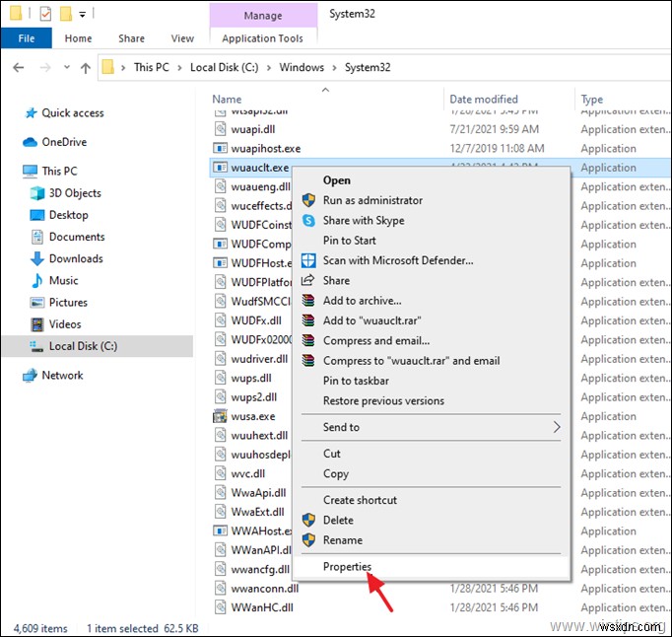Click the wusa.exe installer icon
Viewport: 672px width, 637px height.
pos(220,416)
